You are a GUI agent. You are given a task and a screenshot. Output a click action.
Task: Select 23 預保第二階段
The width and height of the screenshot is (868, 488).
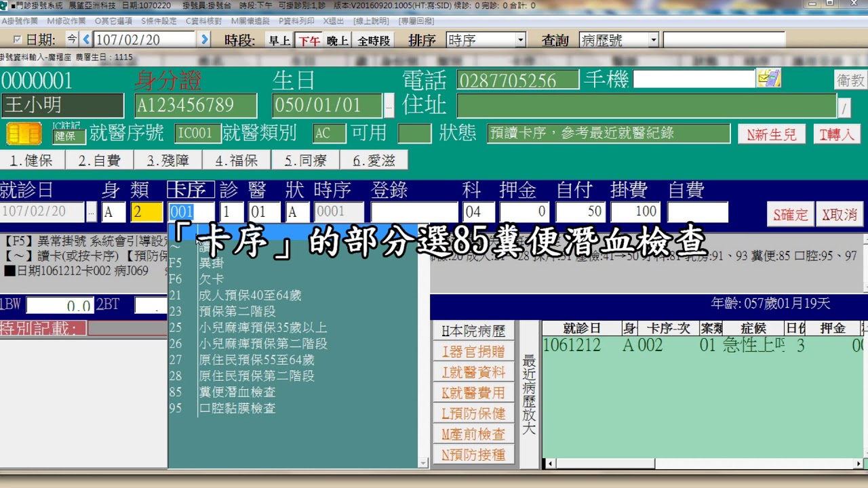click(x=293, y=312)
